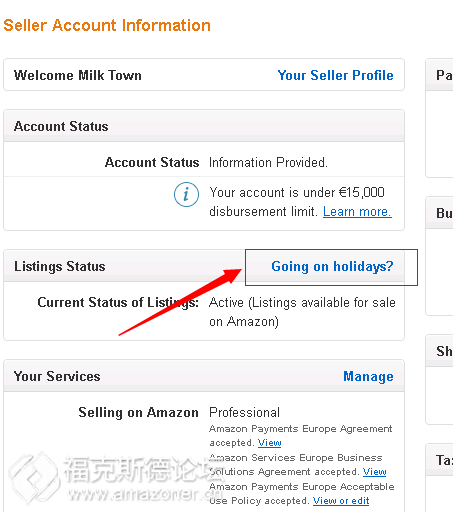453x512 pixels.
Task: Open Learn more about disbursement limit
Action: (x=357, y=212)
